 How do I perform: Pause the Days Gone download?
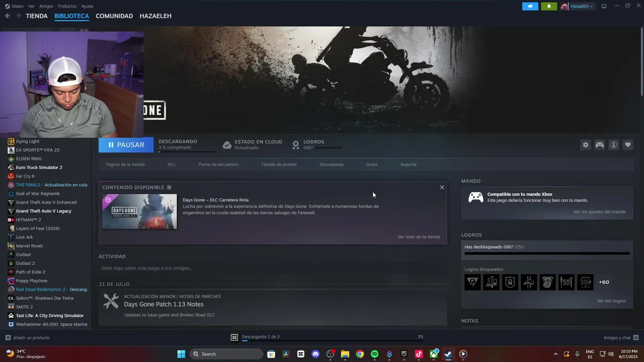coord(126,145)
